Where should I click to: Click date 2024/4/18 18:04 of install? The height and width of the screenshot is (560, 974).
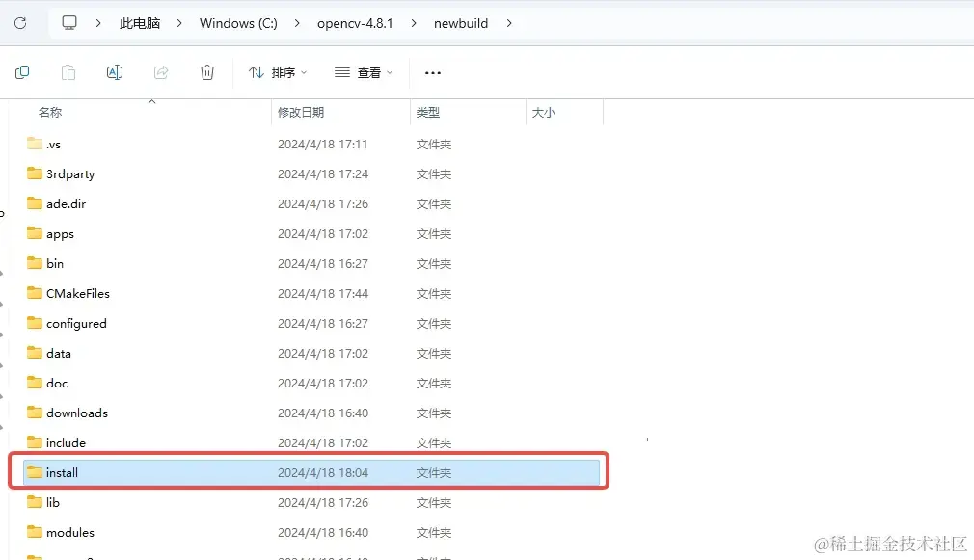tap(323, 472)
